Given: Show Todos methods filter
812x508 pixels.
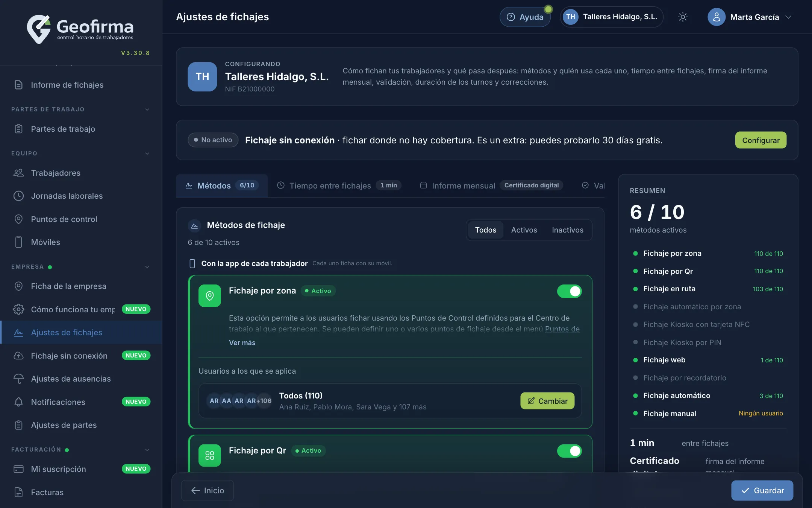Looking at the screenshot, I should [486, 230].
